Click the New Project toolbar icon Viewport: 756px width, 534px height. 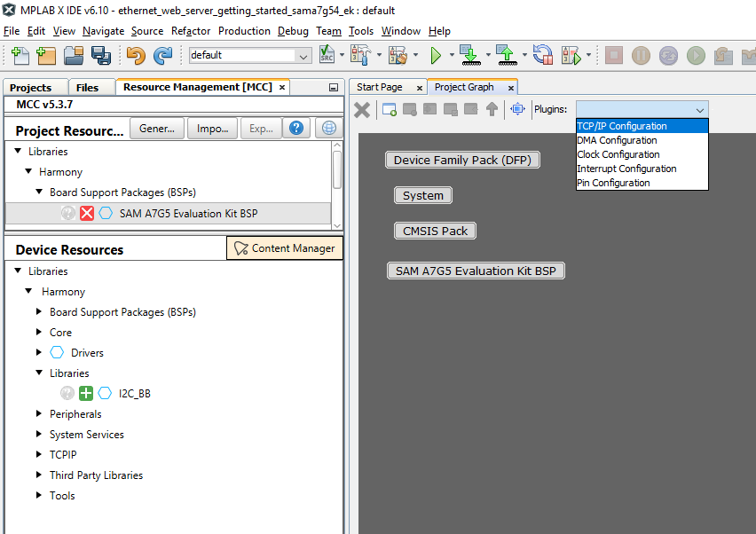46,55
